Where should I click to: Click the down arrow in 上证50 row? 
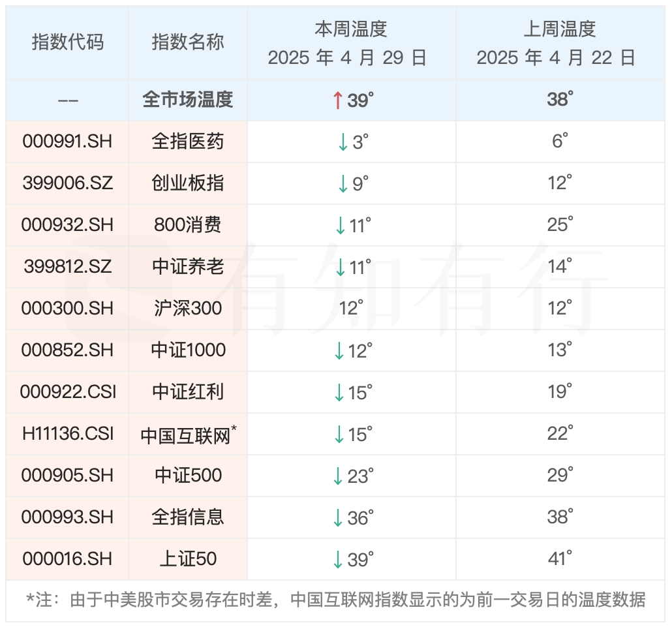338,560
